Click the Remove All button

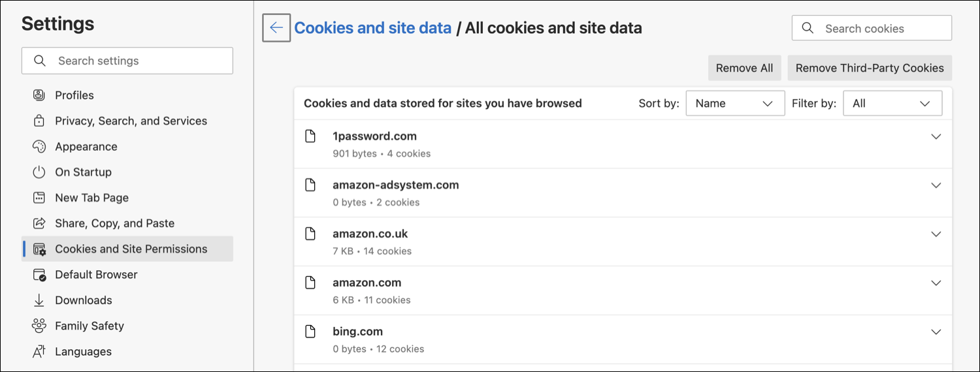pos(744,68)
